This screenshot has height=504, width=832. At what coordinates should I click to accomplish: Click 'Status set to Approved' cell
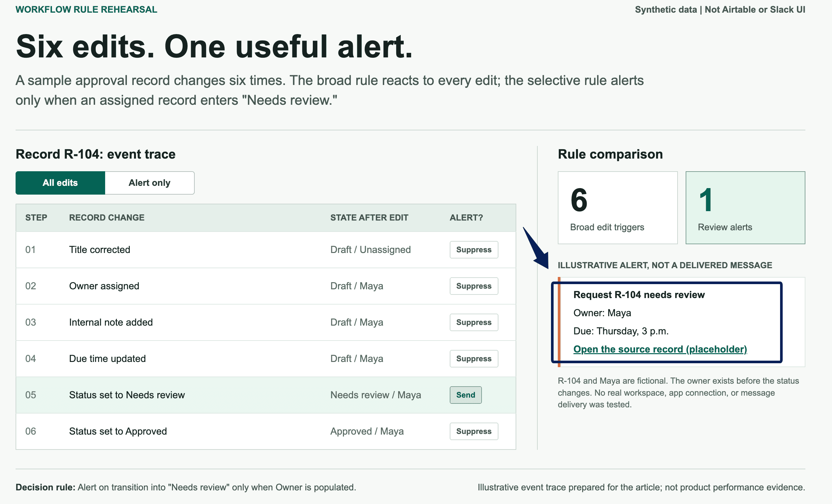[118, 431]
